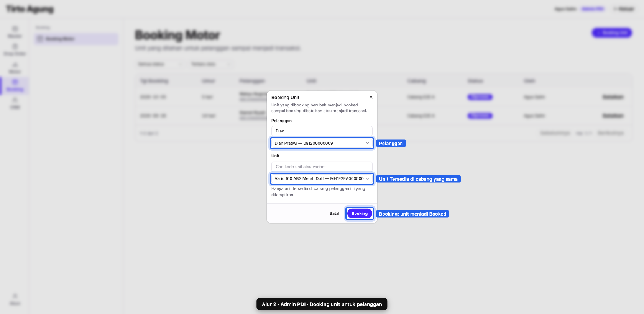Open the sort order dropdown
The width and height of the screenshot is (644, 314).
tap(210, 64)
